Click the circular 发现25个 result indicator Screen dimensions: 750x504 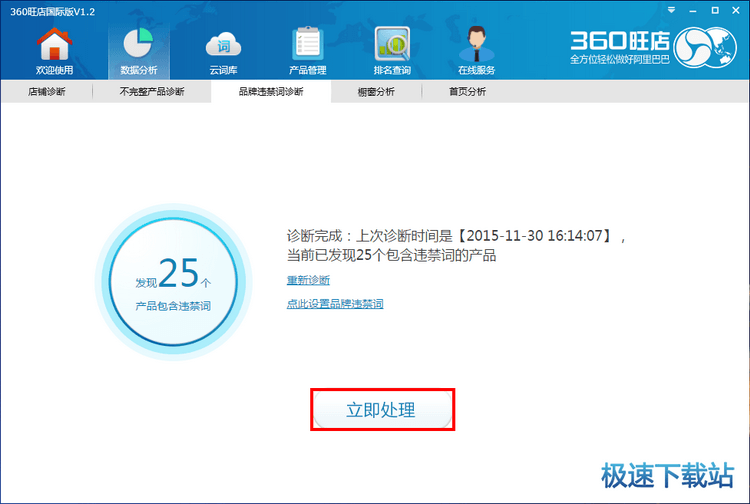click(173, 282)
